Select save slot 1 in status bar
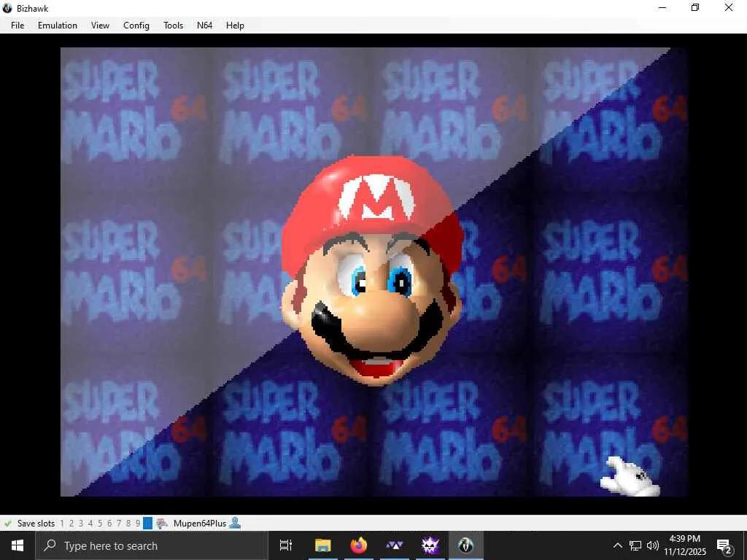This screenshot has height=560, width=747. coord(62,524)
